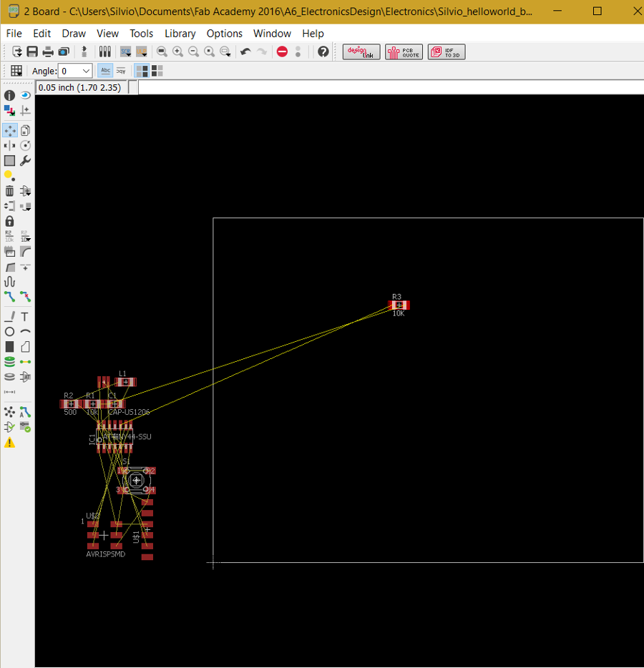Open the Value tool dropdown
Image resolution: width=644 pixels, height=668 pixels.
[x=26, y=237]
